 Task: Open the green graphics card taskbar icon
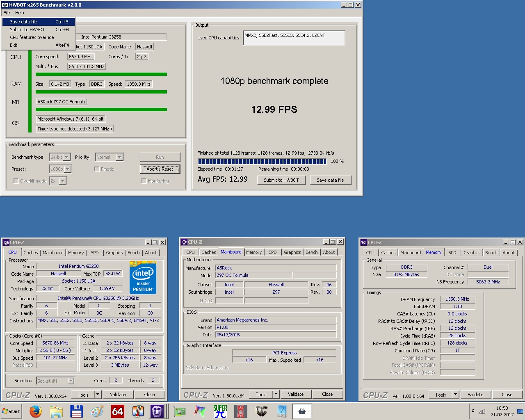click(179, 411)
